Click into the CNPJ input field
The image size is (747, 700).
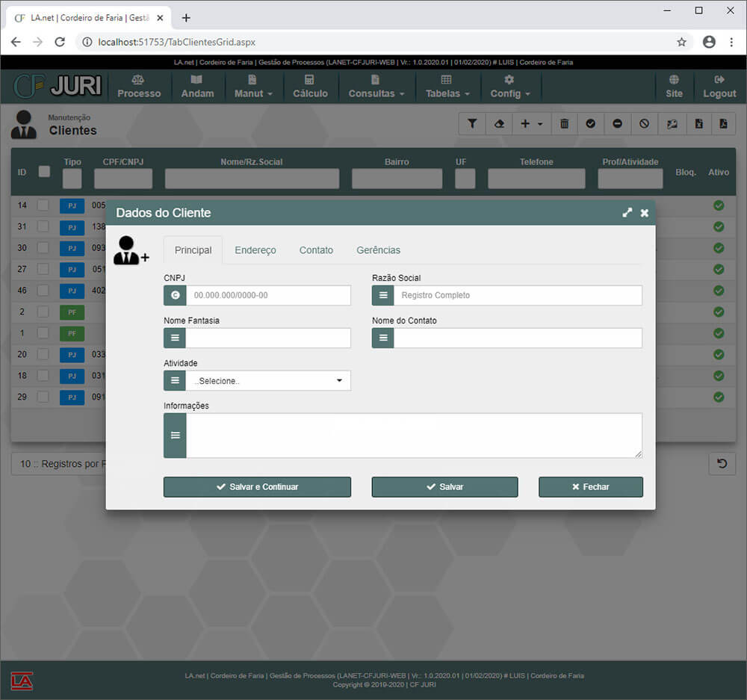click(x=268, y=296)
